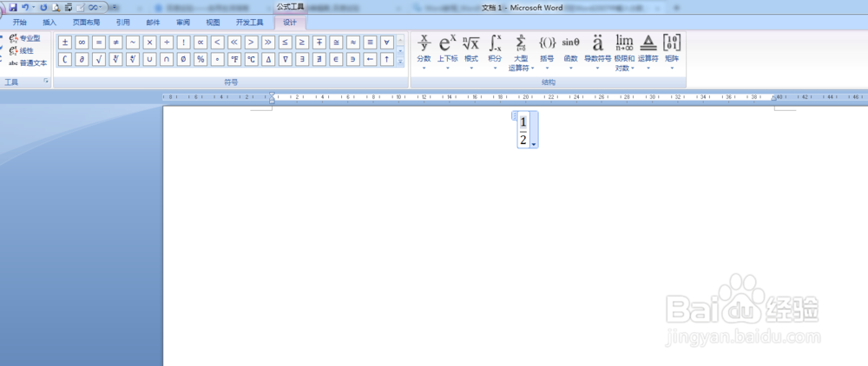This screenshot has width=868, height=366.
Task: Insert the proportional-to symbol
Action: pos(201,42)
